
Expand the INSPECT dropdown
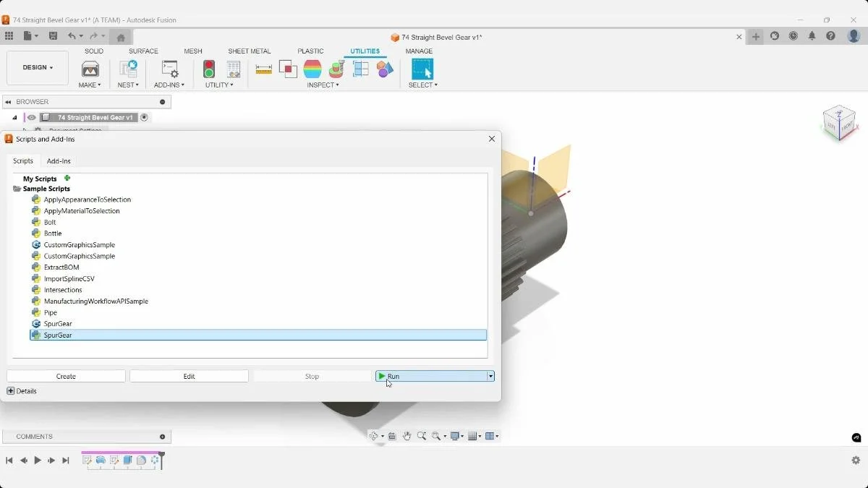point(323,85)
